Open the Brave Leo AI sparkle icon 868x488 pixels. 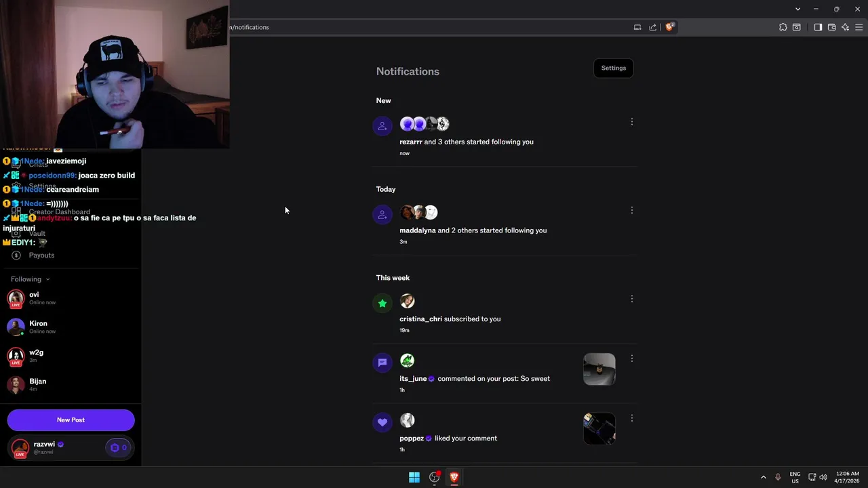tap(845, 27)
